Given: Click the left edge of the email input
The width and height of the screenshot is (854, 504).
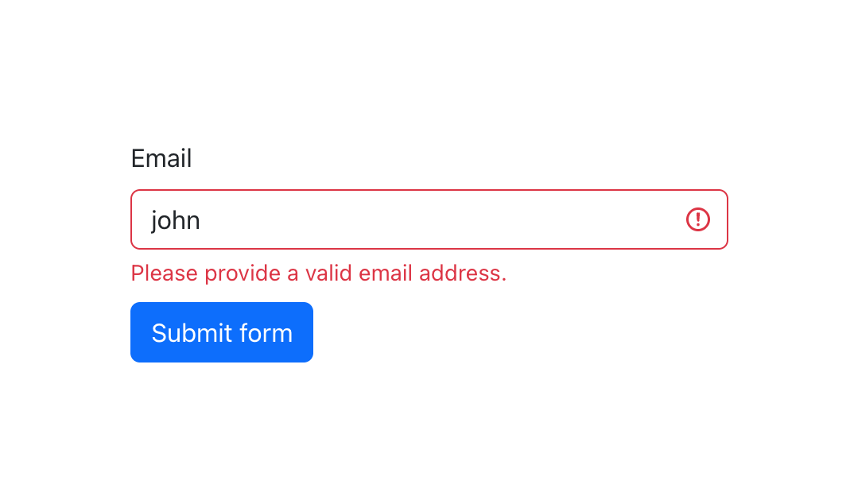Looking at the screenshot, I should pyautogui.click(x=143, y=219).
